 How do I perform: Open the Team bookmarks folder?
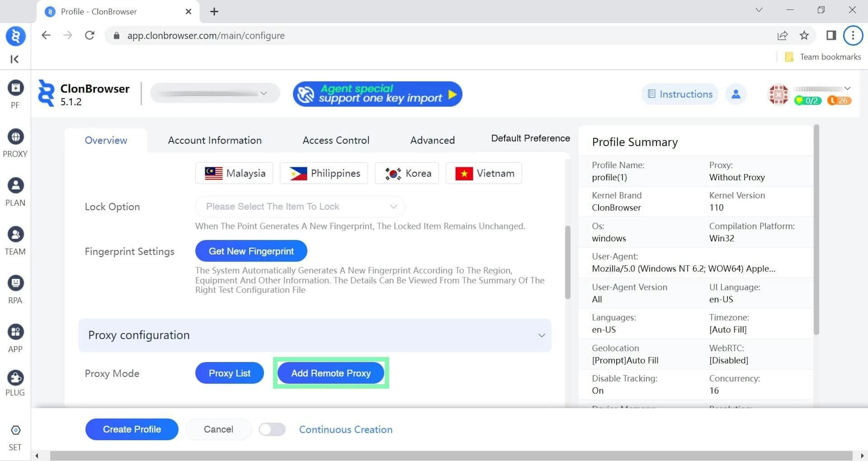[x=823, y=57]
